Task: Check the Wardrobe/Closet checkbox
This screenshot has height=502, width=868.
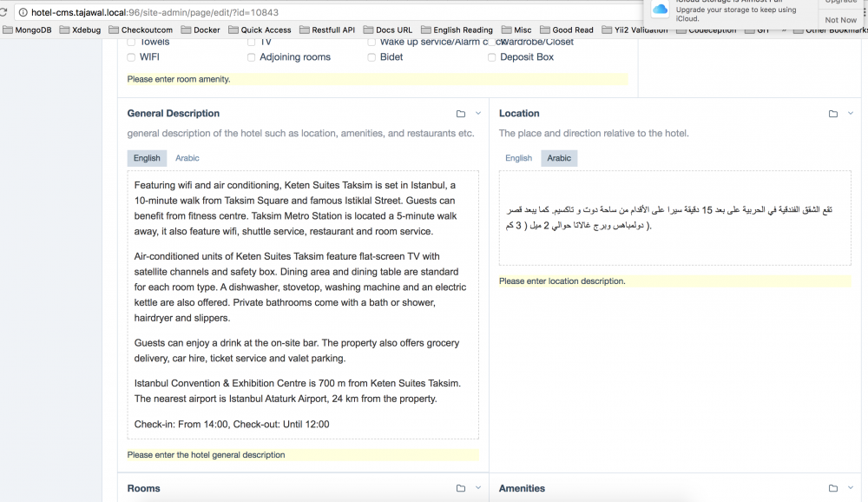Action: 491,42
